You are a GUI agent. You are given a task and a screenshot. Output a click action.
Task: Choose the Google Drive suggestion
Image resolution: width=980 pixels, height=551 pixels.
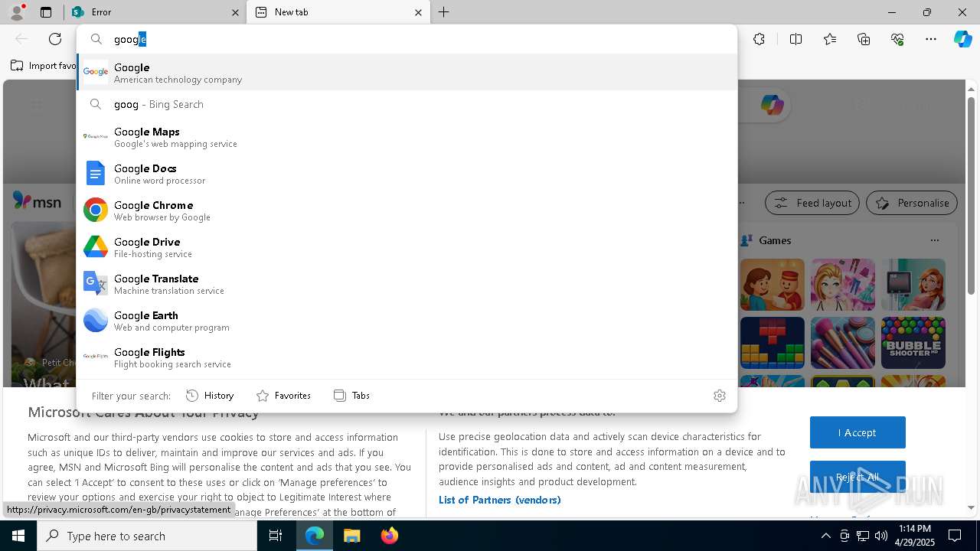point(407,247)
